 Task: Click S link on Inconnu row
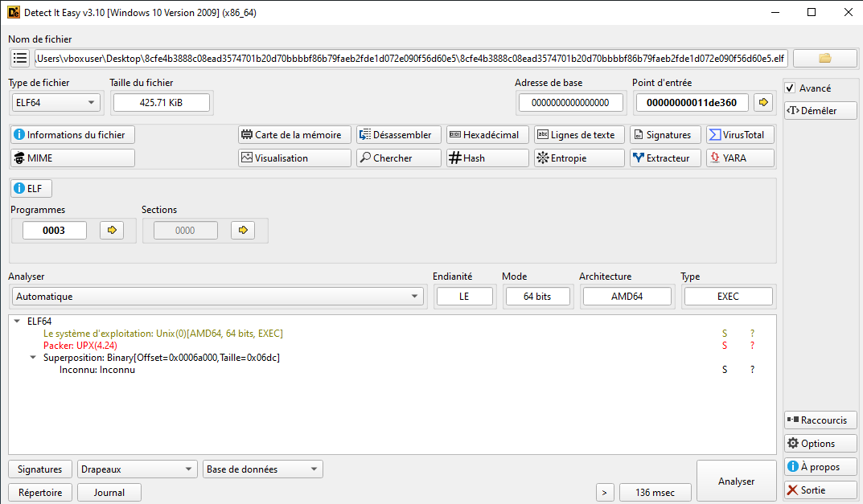tap(725, 370)
